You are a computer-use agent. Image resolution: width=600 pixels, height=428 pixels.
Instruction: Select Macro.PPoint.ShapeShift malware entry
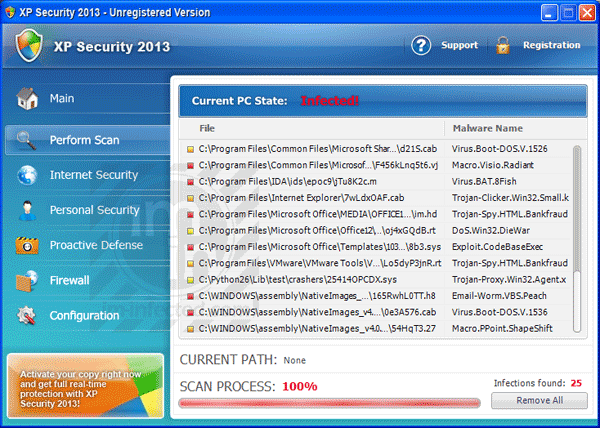click(502, 328)
